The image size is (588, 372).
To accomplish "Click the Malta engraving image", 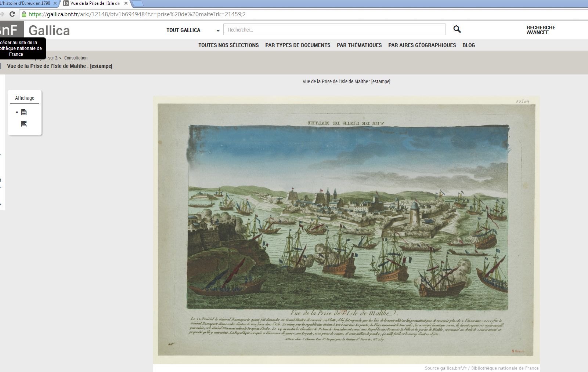I will point(346,230).
